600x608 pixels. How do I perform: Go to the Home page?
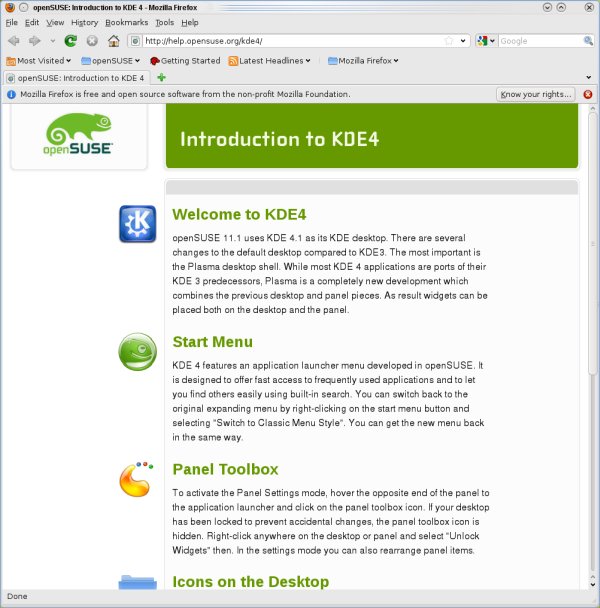[x=114, y=41]
